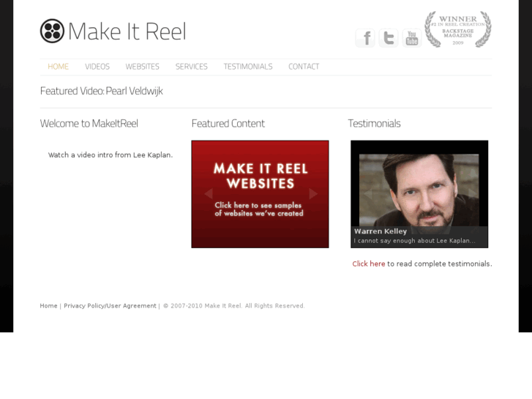Click the 'Warren Kelley' name caption
This screenshot has height=399, width=532.
tap(381, 231)
